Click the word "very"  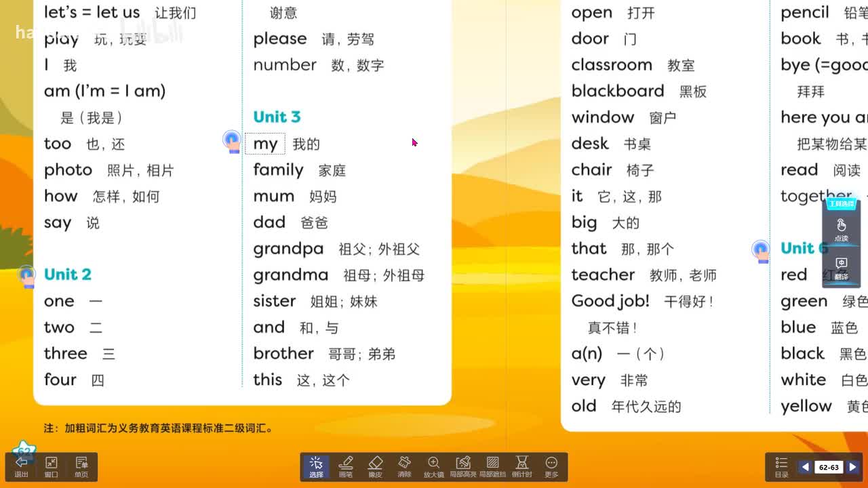pyautogui.click(x=588, y=380)
